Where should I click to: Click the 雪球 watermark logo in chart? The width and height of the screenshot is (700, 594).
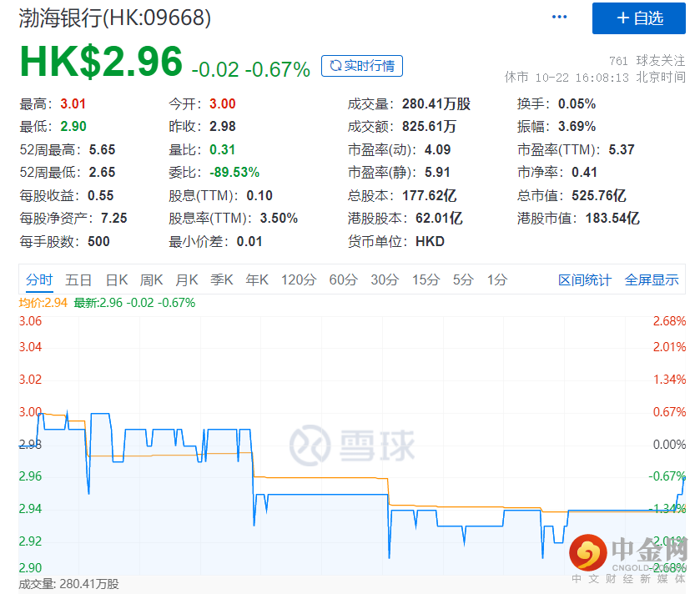(x=351, y=443)
